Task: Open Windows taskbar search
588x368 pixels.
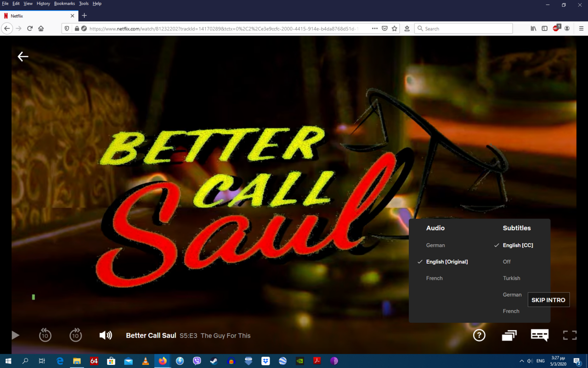Action: click(25, 361)
